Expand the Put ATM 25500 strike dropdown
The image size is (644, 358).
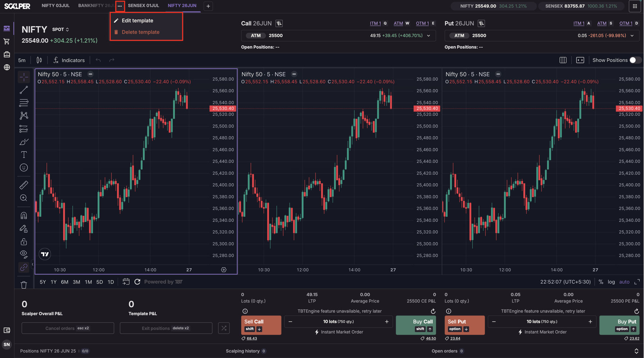(632, 36)
